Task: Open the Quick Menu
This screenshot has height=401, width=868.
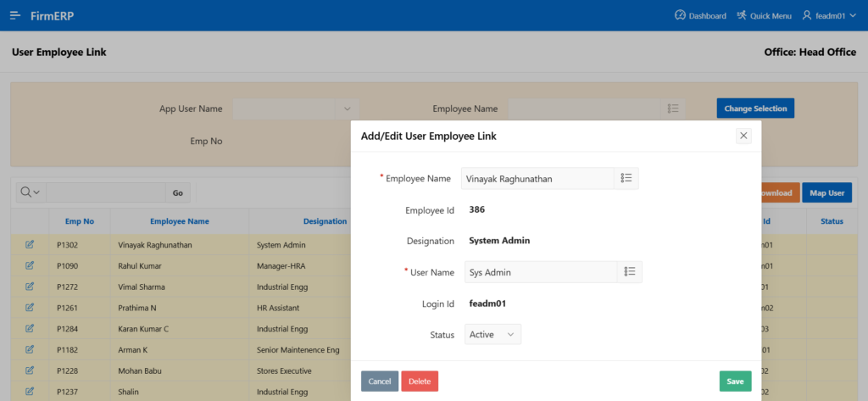Action: click(765, 15)
